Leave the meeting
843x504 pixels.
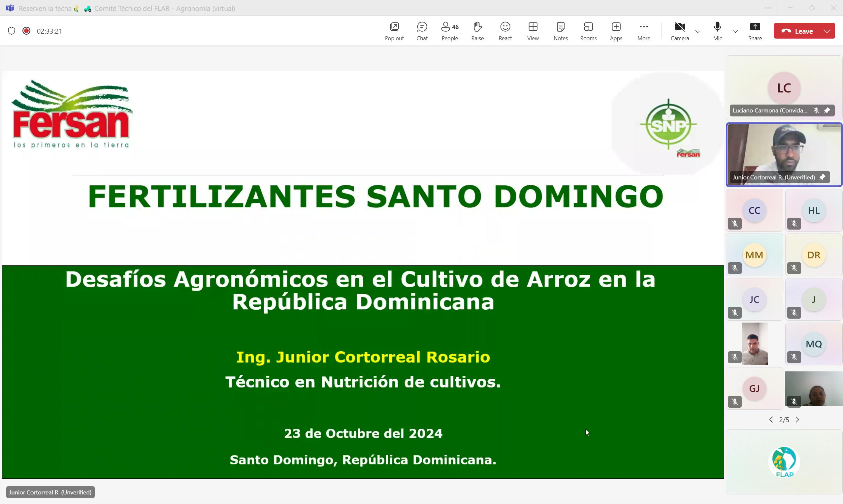[797, 31]
